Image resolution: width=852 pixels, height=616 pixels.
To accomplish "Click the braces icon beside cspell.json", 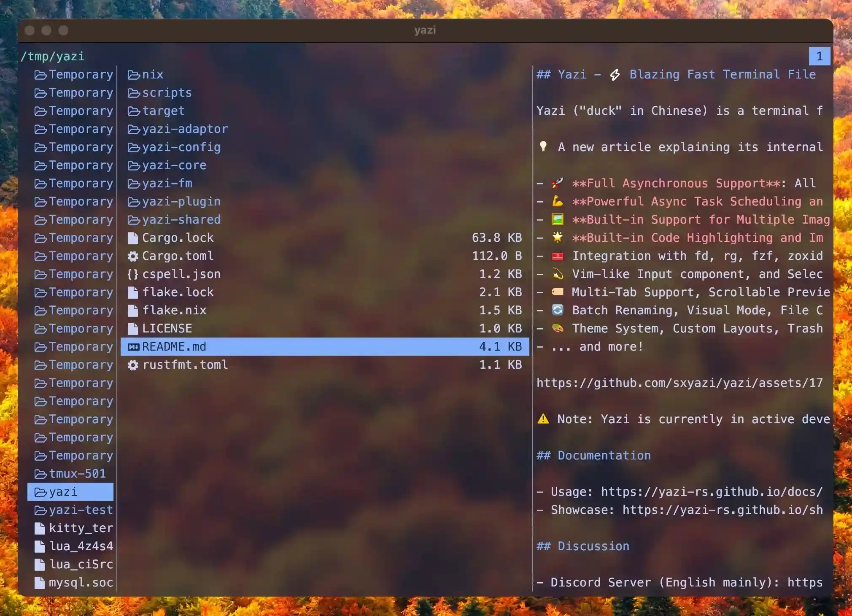I will point(133,274).
